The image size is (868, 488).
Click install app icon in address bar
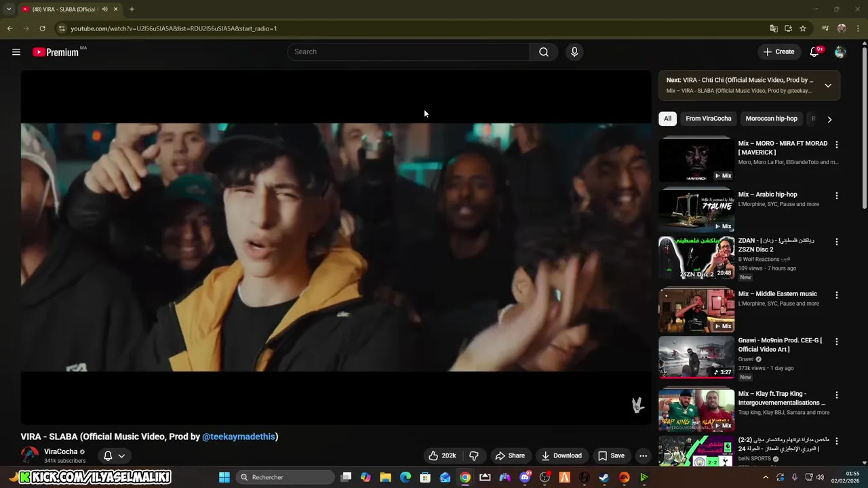(788, 28)
